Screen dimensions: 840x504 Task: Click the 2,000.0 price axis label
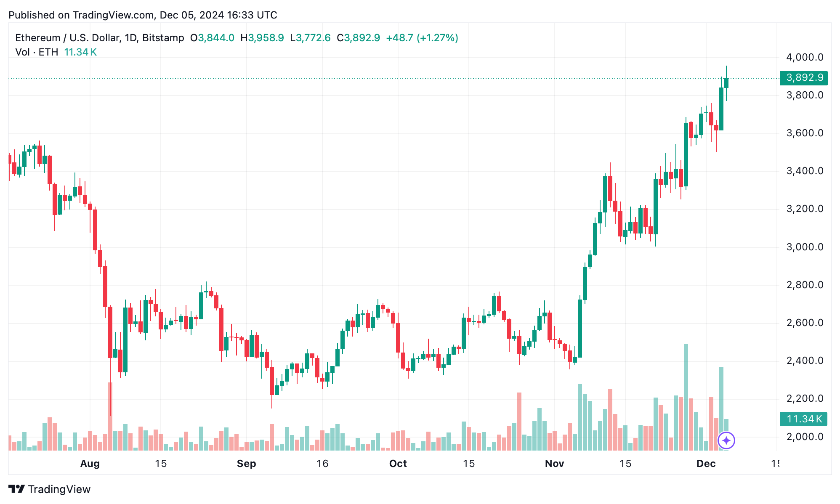(x=805, y=437)
